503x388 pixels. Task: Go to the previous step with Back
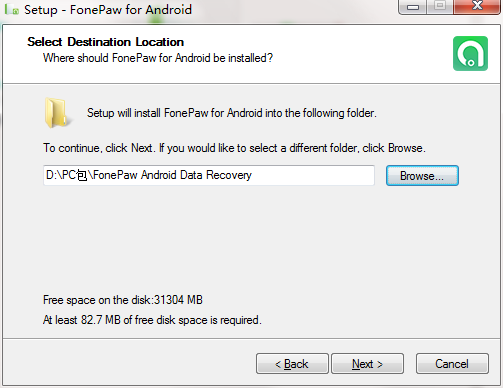tap(292, 364)
